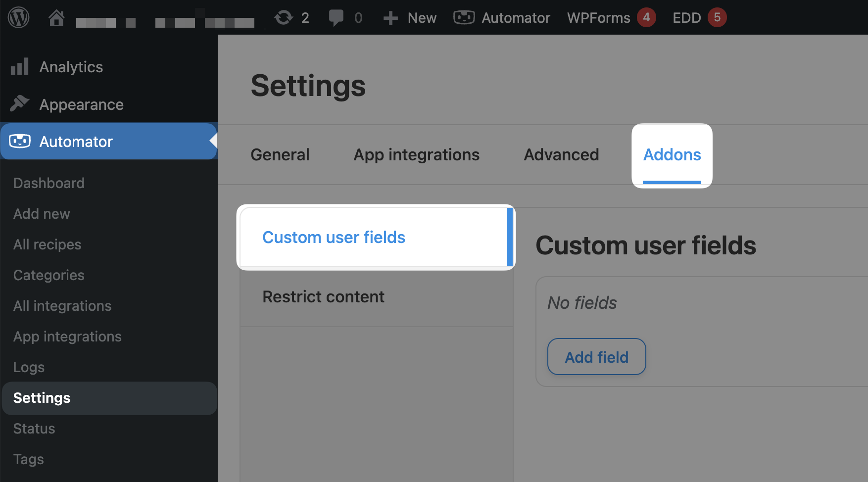Open the EDD admin bar menu
This screenshot has height=482, width=868.
[x=686, y=18]
